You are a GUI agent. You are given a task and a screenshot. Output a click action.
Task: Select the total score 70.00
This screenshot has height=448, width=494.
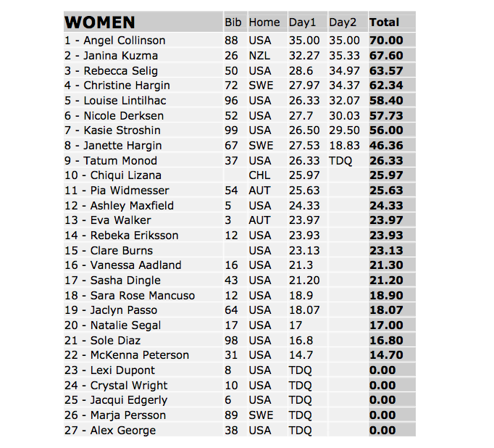(x=386, y=41)
